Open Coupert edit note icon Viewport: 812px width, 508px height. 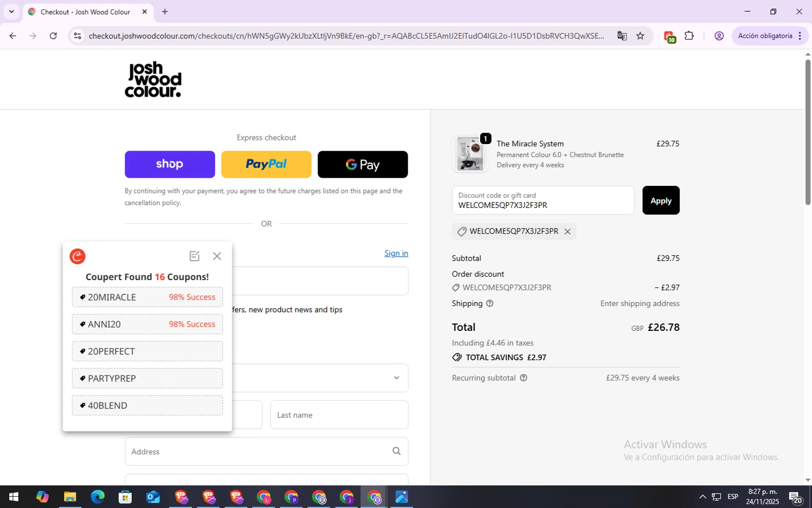pyautogui.click(x=195, y=256)
